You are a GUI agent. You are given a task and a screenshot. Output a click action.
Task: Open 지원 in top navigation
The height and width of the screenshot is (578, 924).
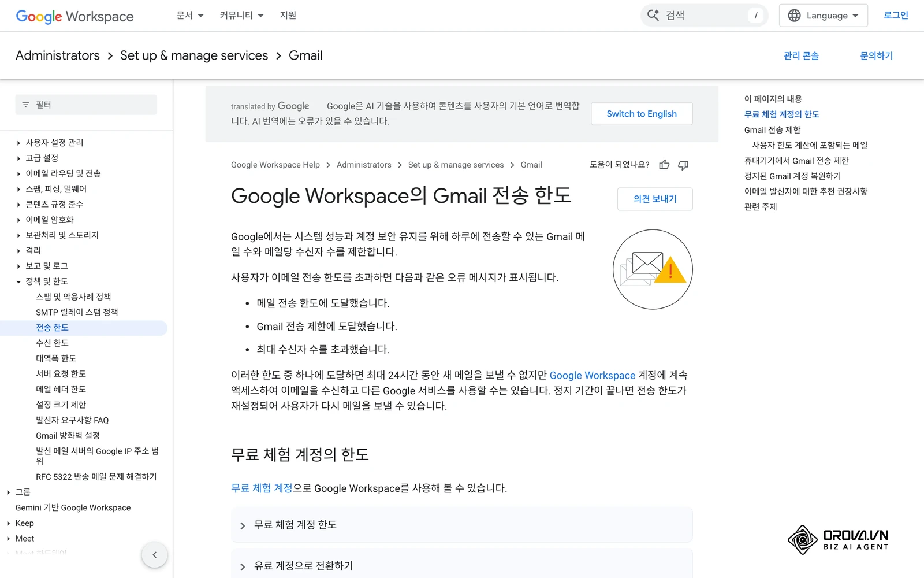288,16
